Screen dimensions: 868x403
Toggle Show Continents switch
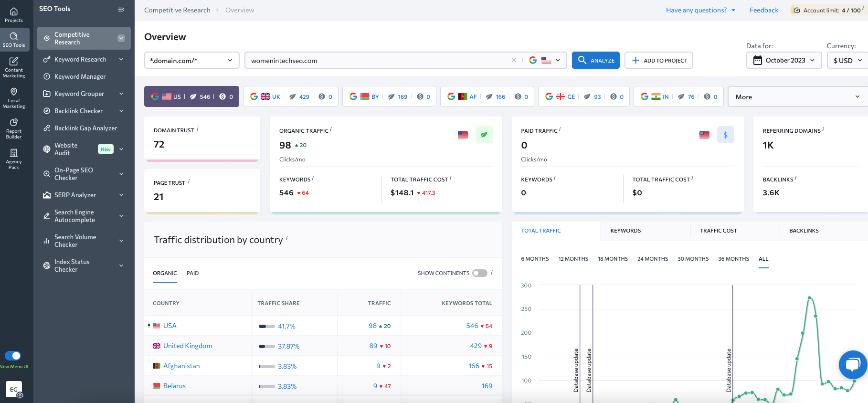point(480,273)
